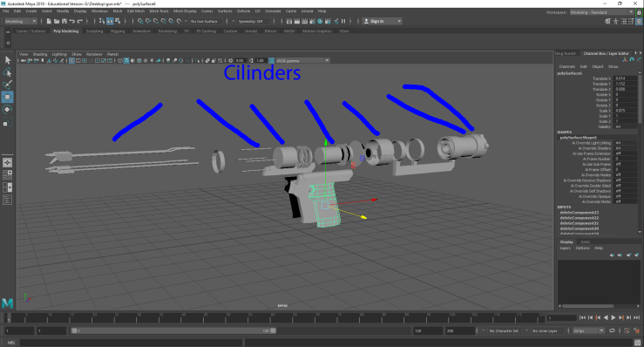Image resolution: width=644 pixels, height=347 pixels.
Task: Click the MEL command line input
Action: [132, 343]
